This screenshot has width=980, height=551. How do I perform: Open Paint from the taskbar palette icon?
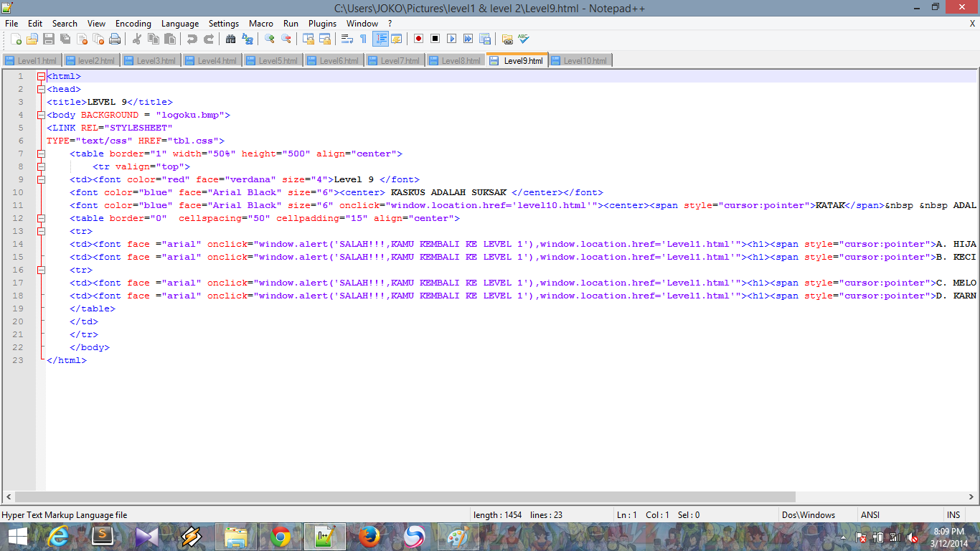457,536
